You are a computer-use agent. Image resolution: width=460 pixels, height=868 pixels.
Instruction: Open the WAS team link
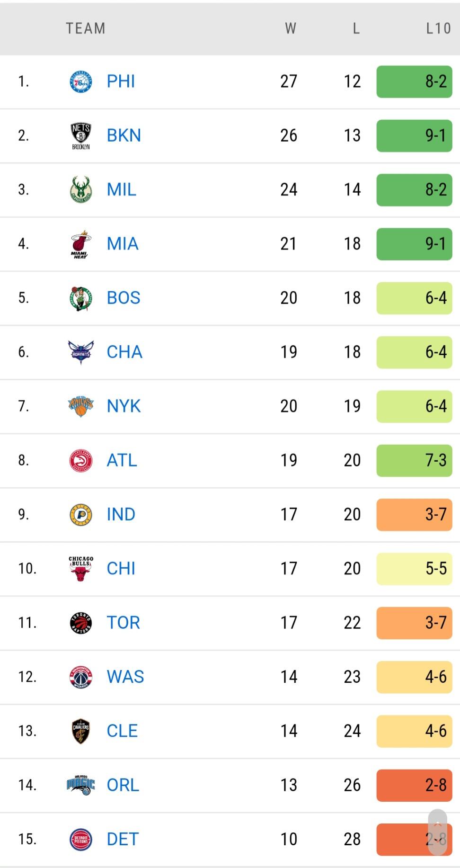(x=125, y=677)
